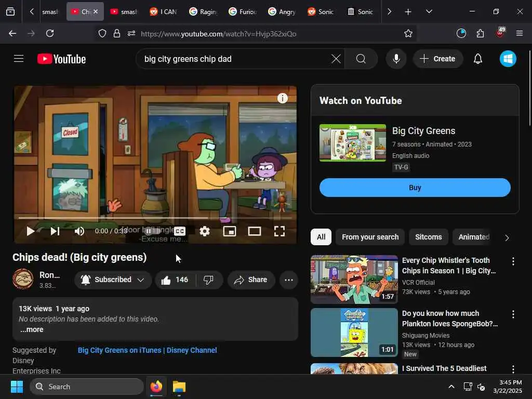Select the Sitcoms chip
Viewport: 532px width, 399px height.
[x=429, y=237]
